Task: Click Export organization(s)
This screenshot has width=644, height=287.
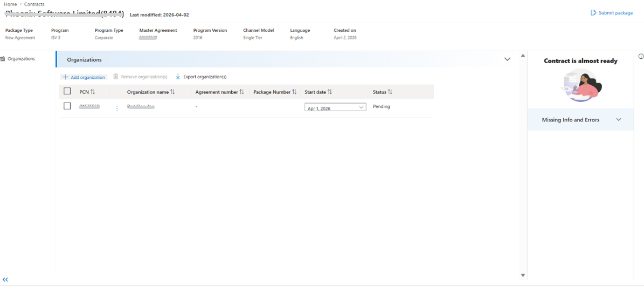Action: [x=201, y=77]
